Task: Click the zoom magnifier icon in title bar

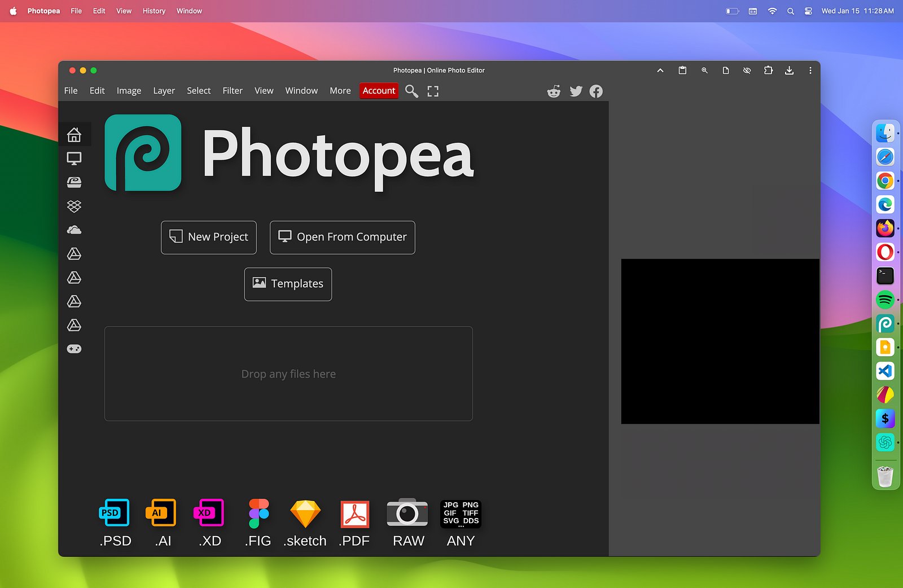Action: pos(704,71)
